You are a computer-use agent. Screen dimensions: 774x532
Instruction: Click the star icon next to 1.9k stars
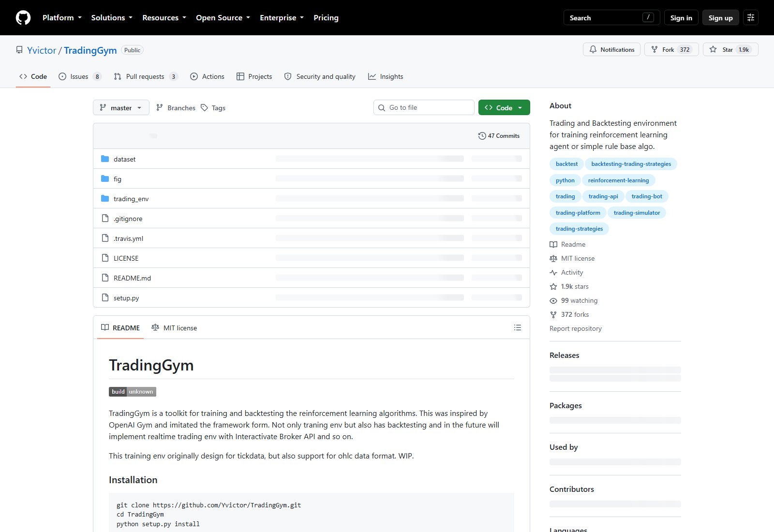tap(553, 287)
